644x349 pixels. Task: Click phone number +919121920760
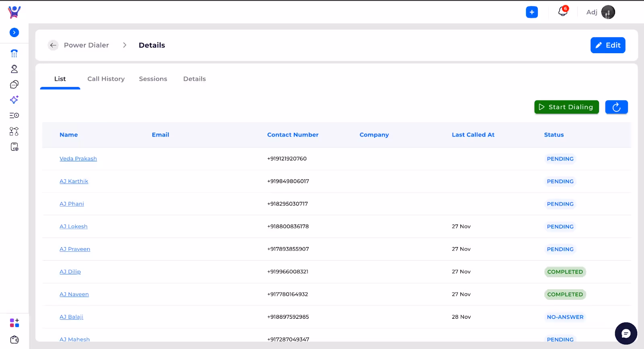click(287, 159)
